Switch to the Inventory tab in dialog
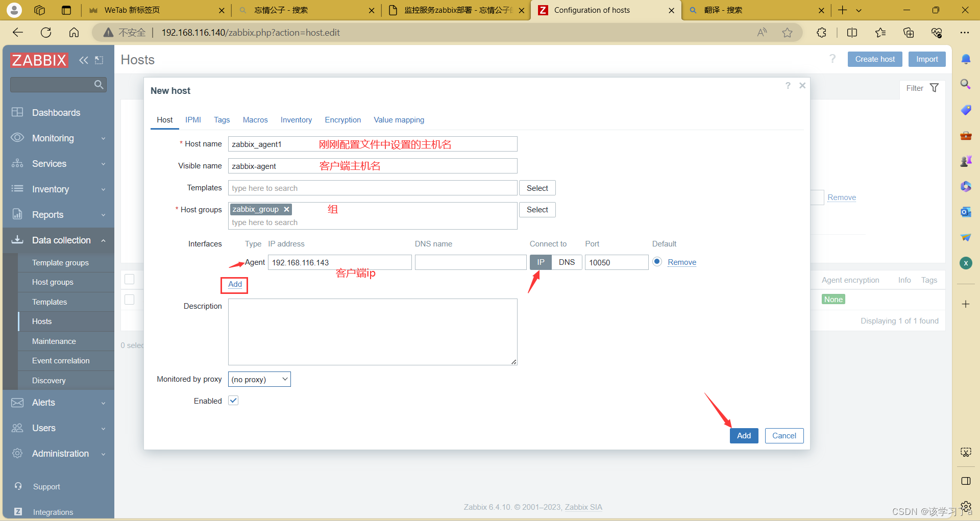The height and width of the screenshot is (521, 980). coord(296,120)
